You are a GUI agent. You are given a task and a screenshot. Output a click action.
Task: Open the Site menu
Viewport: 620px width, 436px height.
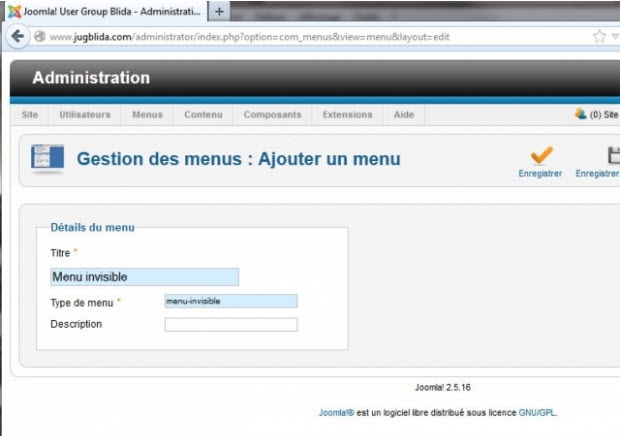point(30,115)
